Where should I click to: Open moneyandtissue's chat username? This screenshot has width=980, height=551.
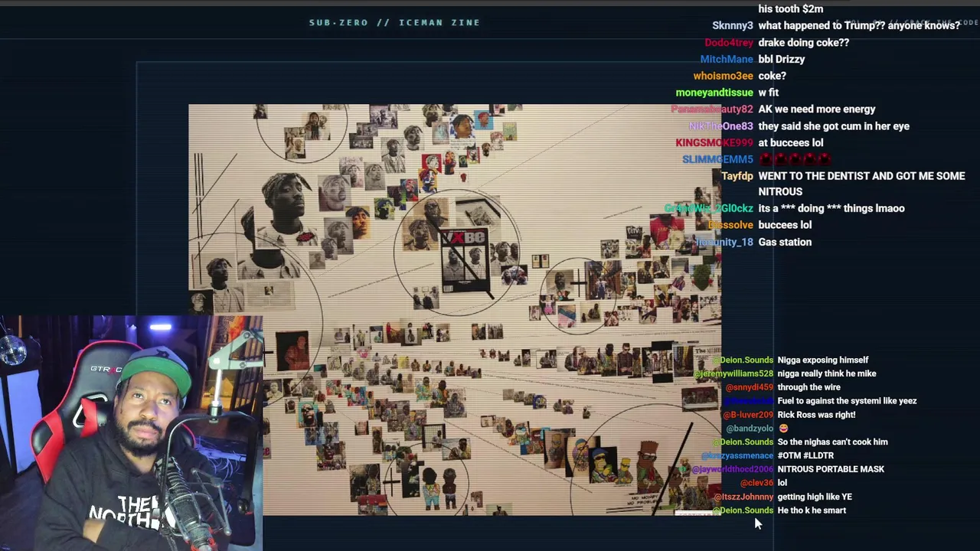pyautogui.click(x=714, y=93)
